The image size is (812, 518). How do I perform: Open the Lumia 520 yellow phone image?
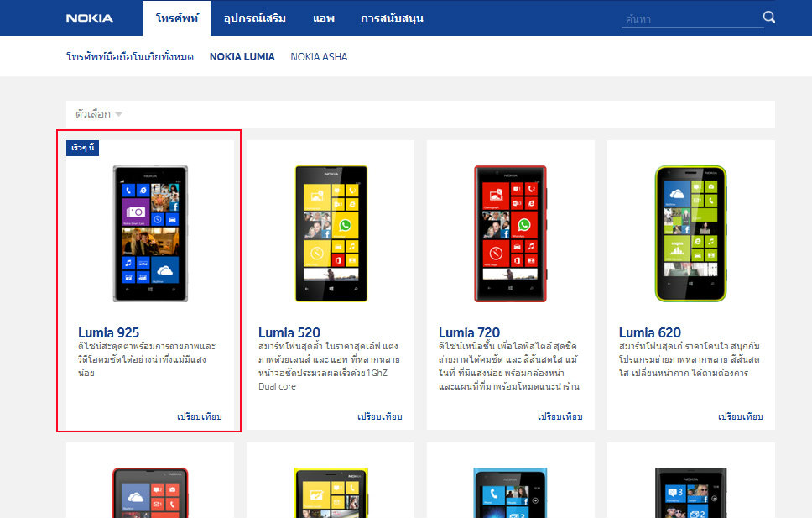pos(331,233)
